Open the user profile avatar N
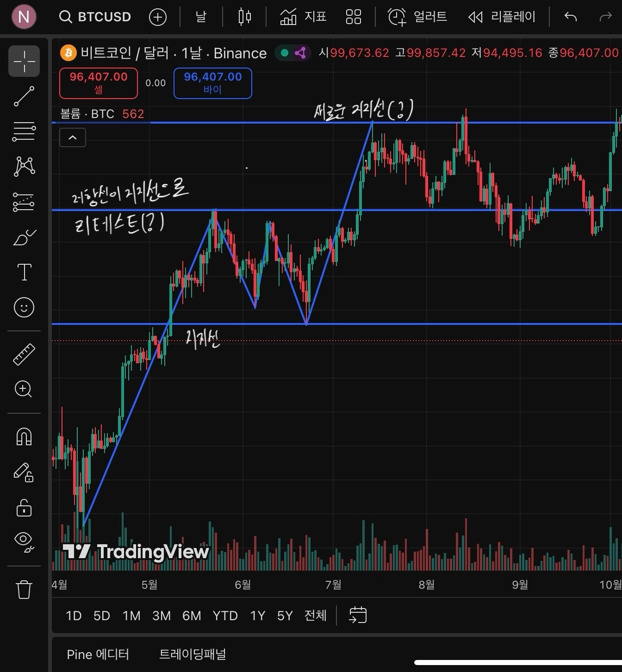This screenshot has height=672, width=622. (24, 17)
